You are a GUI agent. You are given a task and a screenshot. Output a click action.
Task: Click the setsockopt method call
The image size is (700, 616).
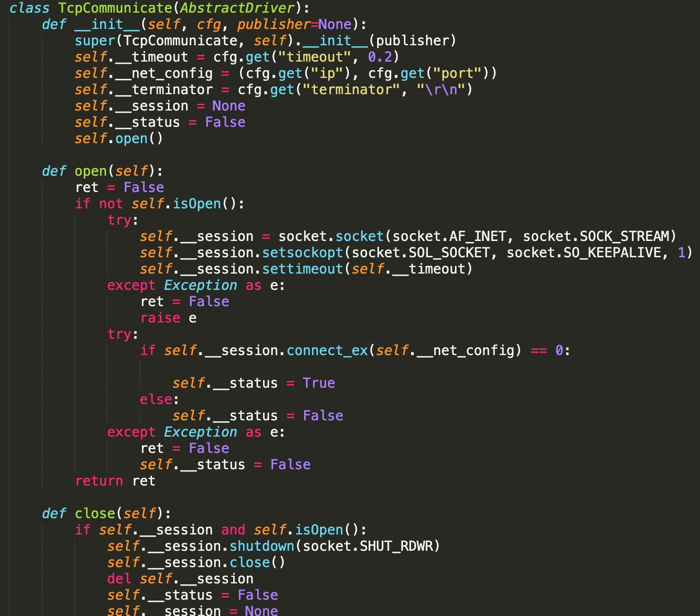pyautogui.click(x=302, y=253)
